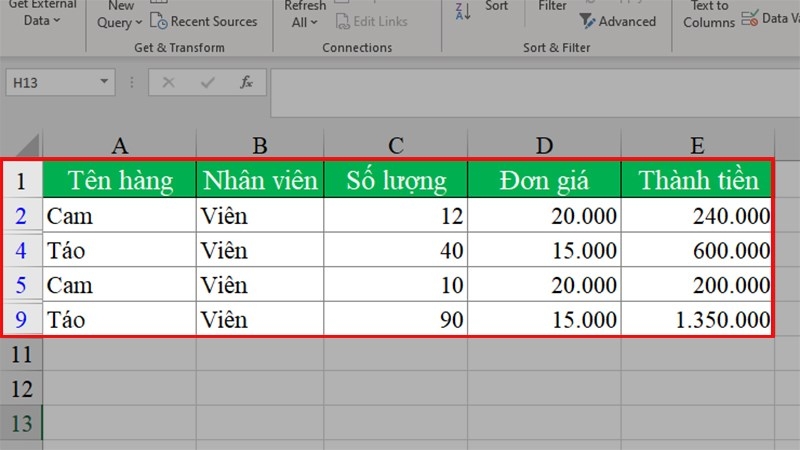
Task: Select total cell 240.000
Action: (696, 215)
